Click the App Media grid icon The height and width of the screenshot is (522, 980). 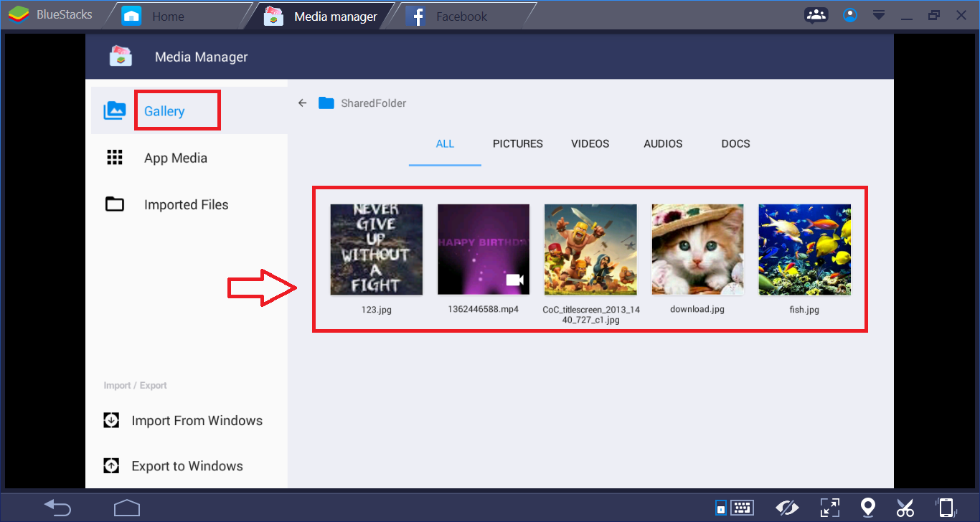pos(115,158)
